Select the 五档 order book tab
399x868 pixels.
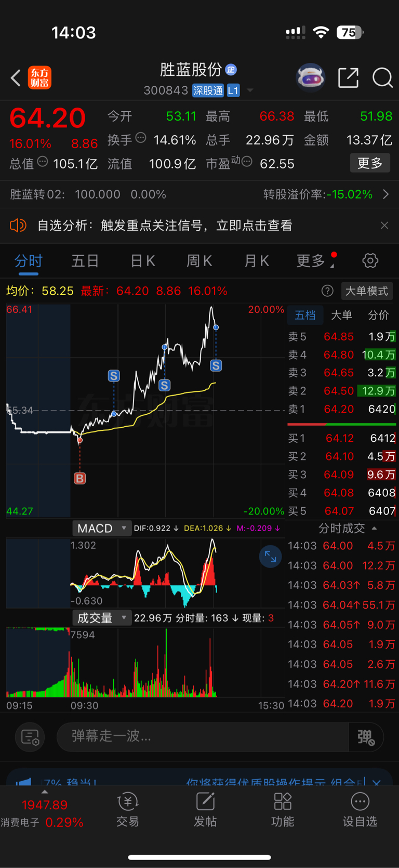305,315
